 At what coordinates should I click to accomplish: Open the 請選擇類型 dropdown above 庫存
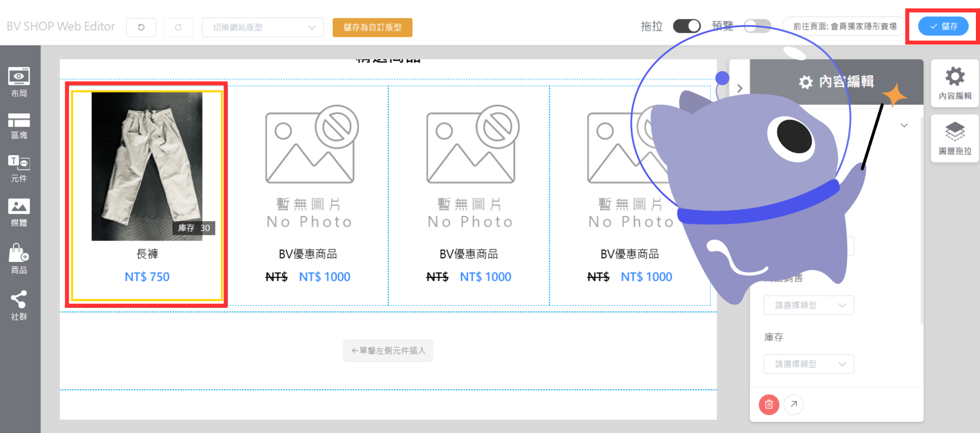click(x=808, y=305)
